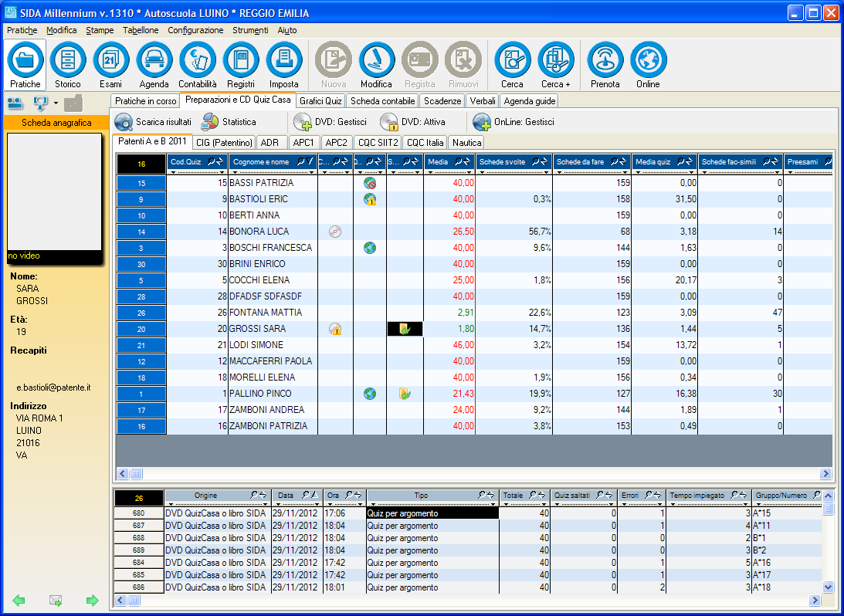Viewport: 844px width, 616px height.
Task: Expand the Media column filter dropdown
Action: coord(470,172)
